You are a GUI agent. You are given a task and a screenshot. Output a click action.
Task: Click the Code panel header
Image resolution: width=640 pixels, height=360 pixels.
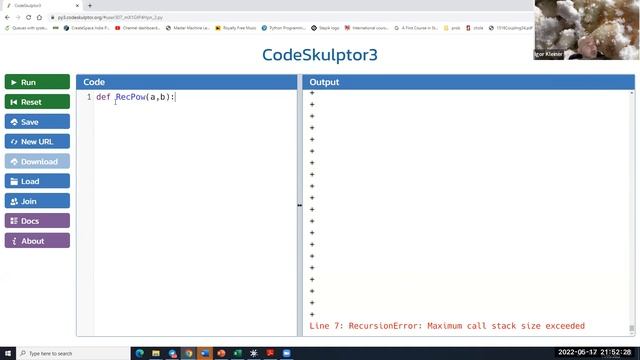187,82
